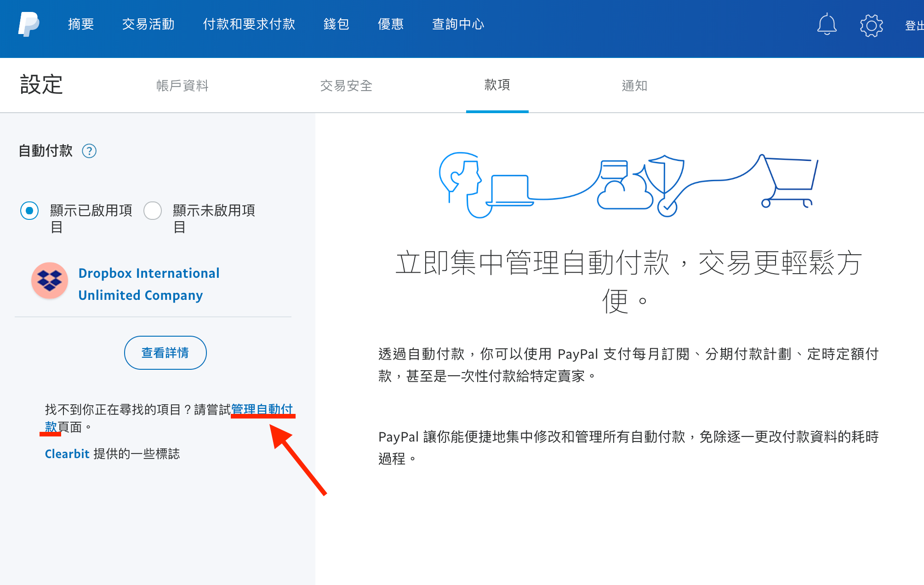The width and height of the screenshot is (924, 585).
Task: Open 摘要 in the top navigation
Action: [x=81, y=24]
